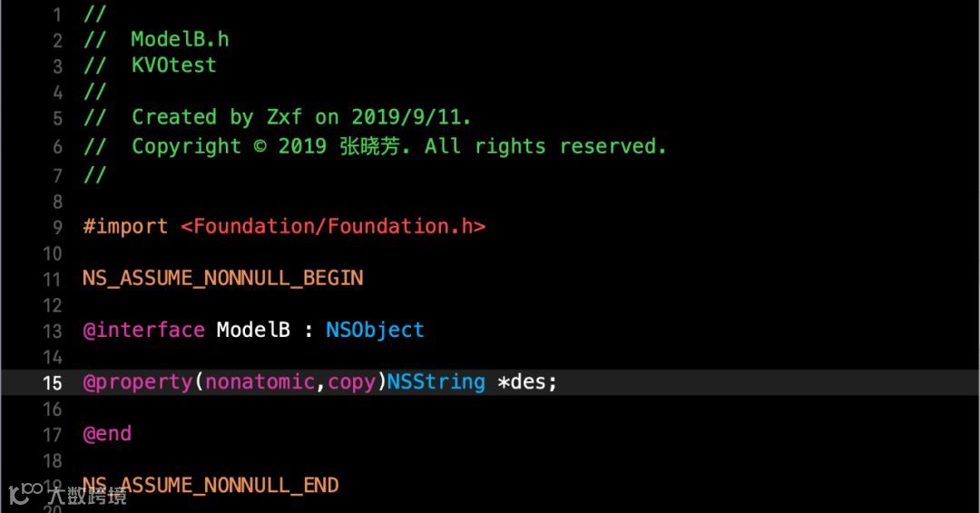Click the NS_ASSUME_NONNULL_BEGIN macro
This screenshot has height=513, width=980.
(x=223, y=279)
